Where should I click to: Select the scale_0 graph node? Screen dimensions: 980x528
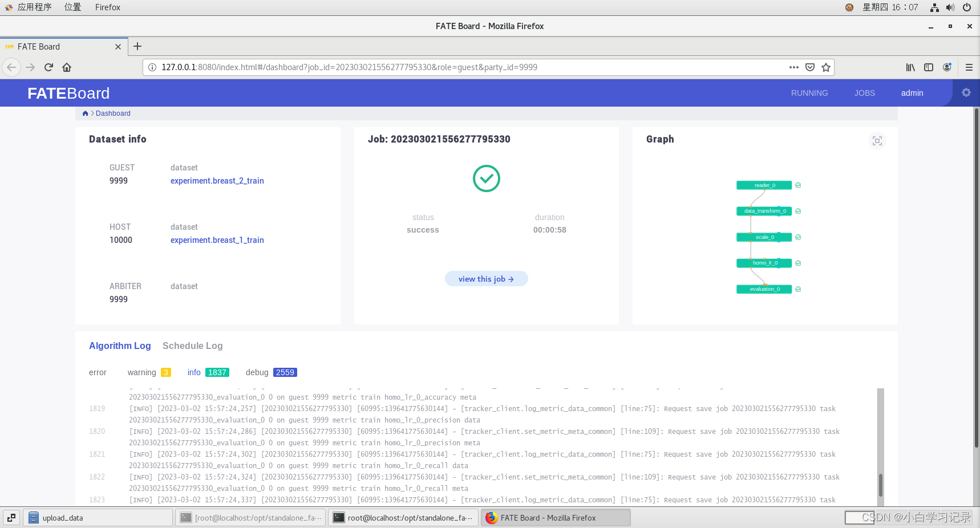pos(764,237)
